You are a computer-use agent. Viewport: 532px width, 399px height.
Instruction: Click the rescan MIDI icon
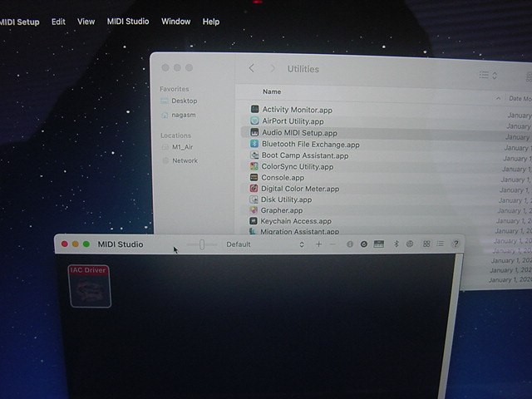pyautogui.click(x=364, y=244)
